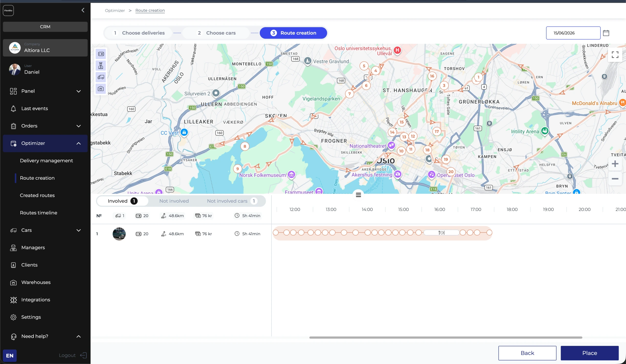This screenshot has width=626, height=364.
Task: Switch to the Involved tab
Action: [123, 201]
